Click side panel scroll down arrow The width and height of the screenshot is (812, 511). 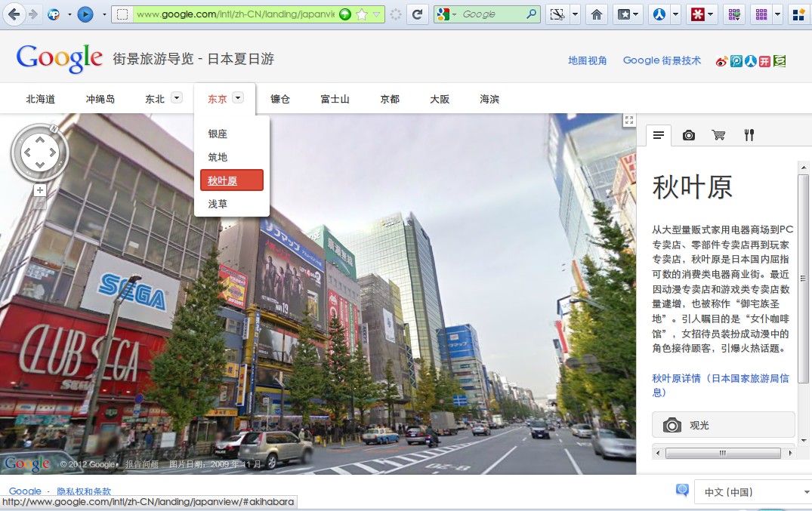[803, 441]
